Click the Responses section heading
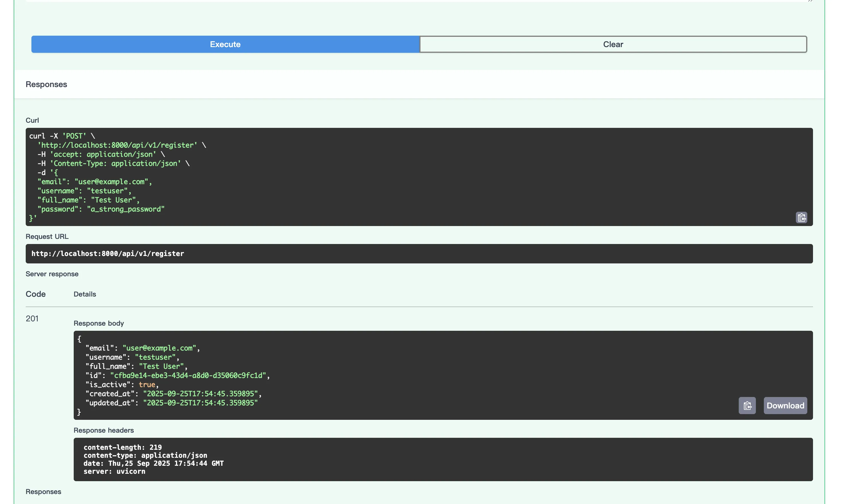Viewport: 845px width, 504px height. point(46,84)
